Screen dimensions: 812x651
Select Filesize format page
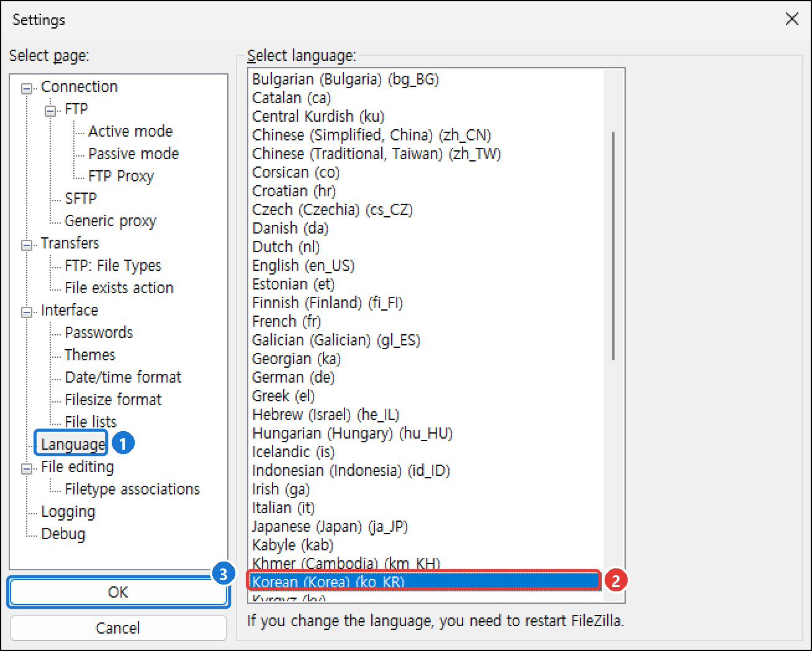113,399
